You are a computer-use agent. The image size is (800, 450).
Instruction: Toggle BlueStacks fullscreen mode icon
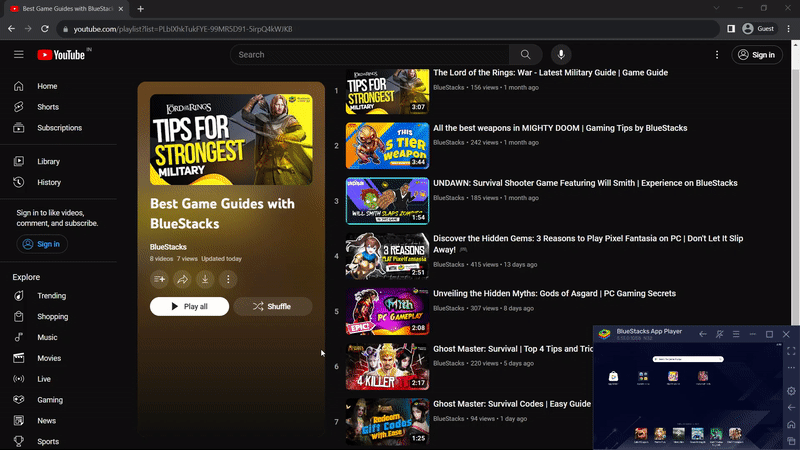pyautogui.click(x=791, y=352)
